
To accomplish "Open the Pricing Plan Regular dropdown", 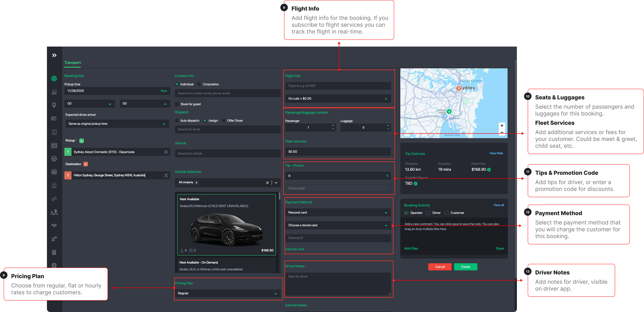I will 228,293.
